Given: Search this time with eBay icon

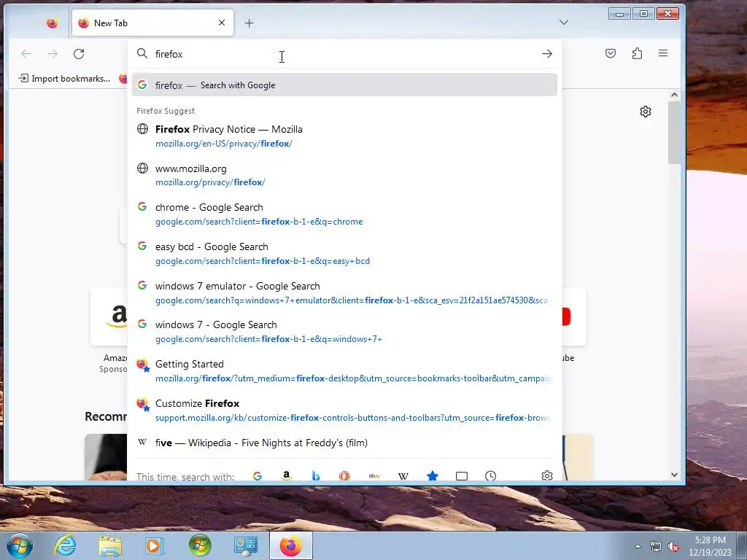Looking at the screenshot, I should (x=374, y=475).
